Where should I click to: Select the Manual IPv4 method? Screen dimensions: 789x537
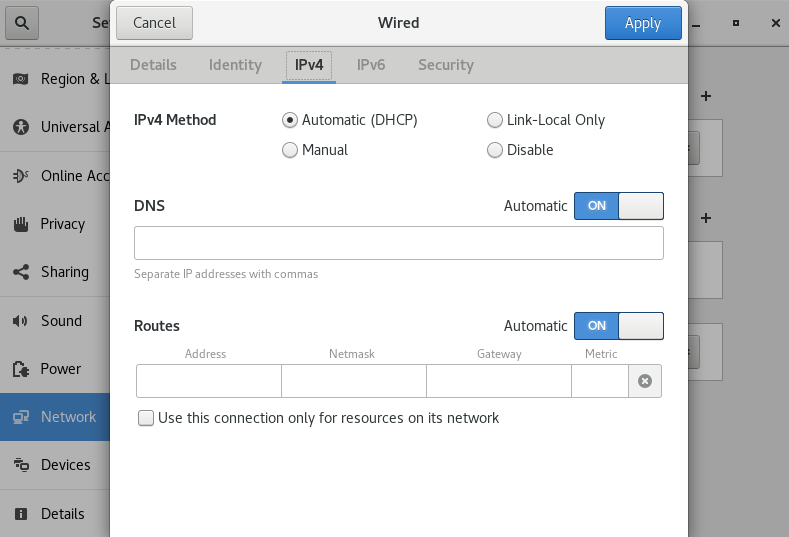(291, 150)
